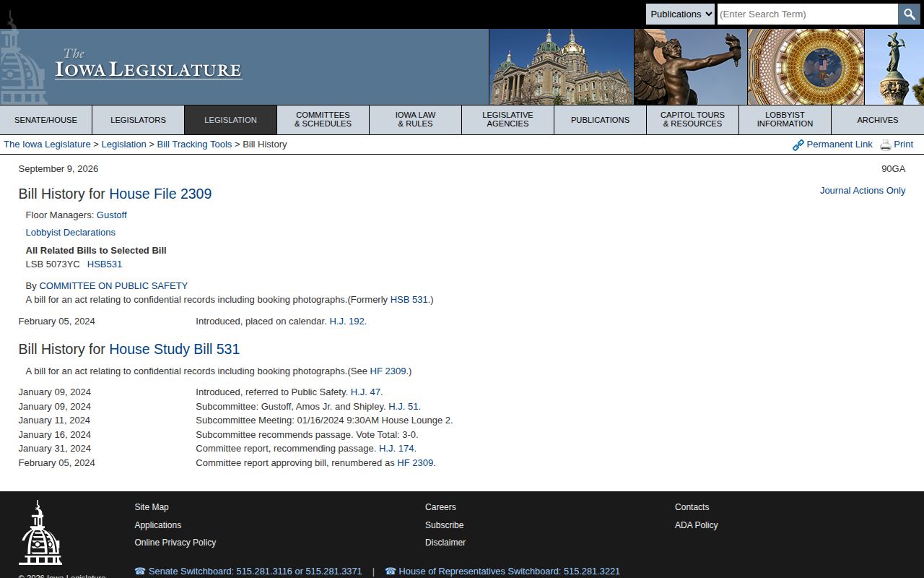The width and height of the screenshot is (924, 578).
Task: Click The Iowa Legislature breadcrumb link
Action: coord(47,144)
